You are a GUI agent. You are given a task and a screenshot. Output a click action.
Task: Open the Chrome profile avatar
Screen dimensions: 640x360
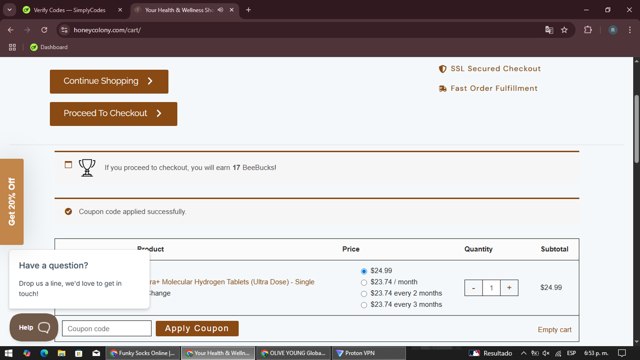613,30
